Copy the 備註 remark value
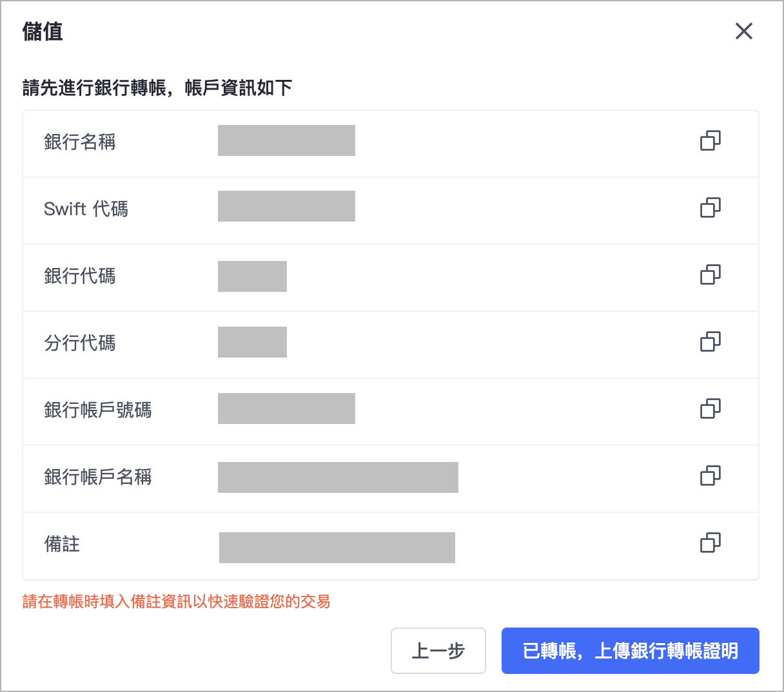 710,543
